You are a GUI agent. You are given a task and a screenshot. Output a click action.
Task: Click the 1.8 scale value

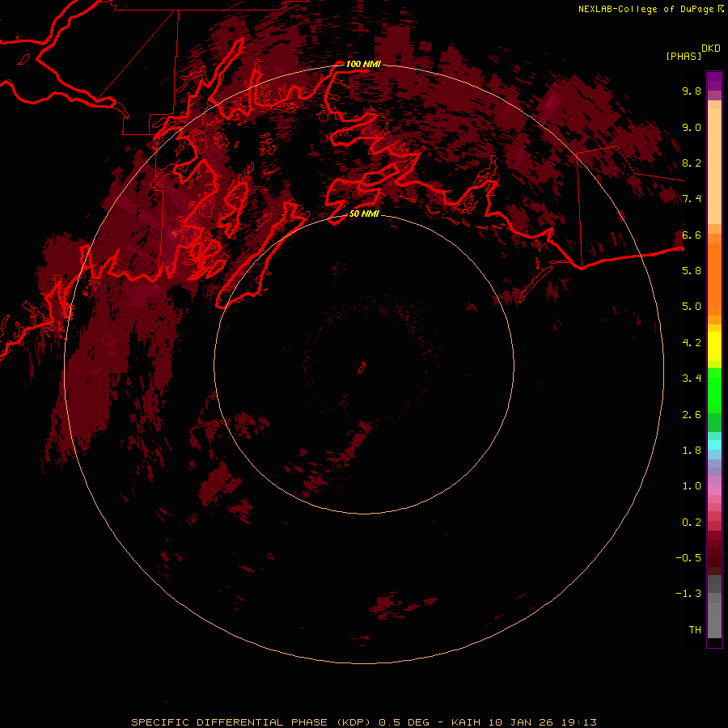click(x=692, y=450)
